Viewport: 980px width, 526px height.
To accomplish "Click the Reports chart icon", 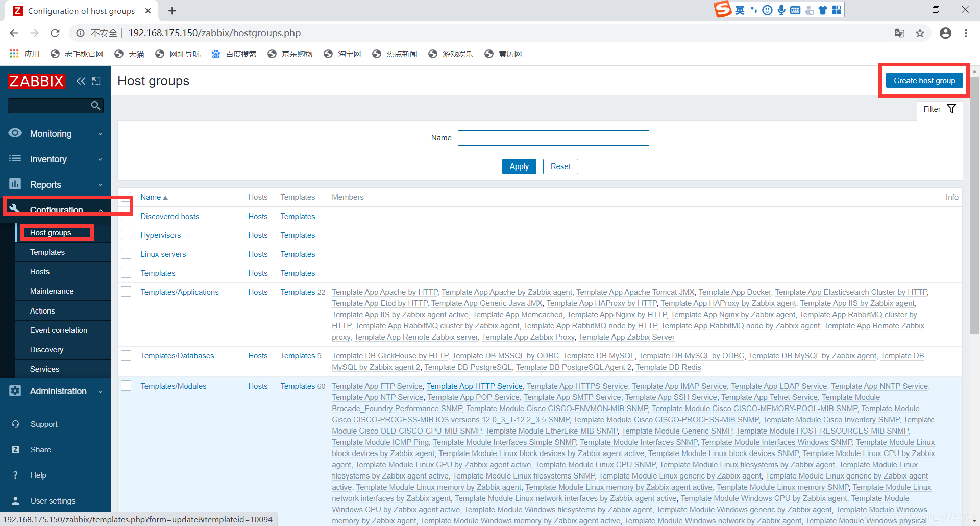I will coord(15,184).
